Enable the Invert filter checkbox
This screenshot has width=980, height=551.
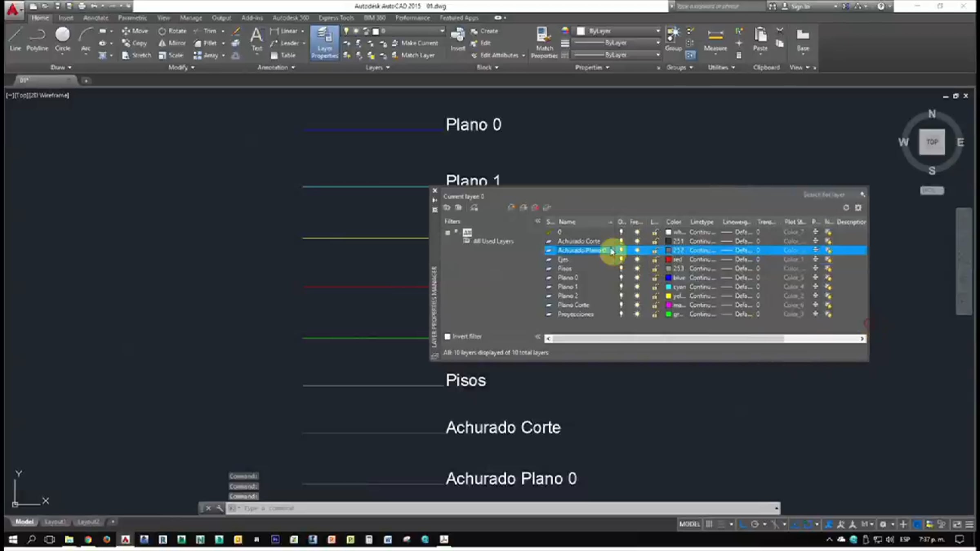(x=448, y=336)
